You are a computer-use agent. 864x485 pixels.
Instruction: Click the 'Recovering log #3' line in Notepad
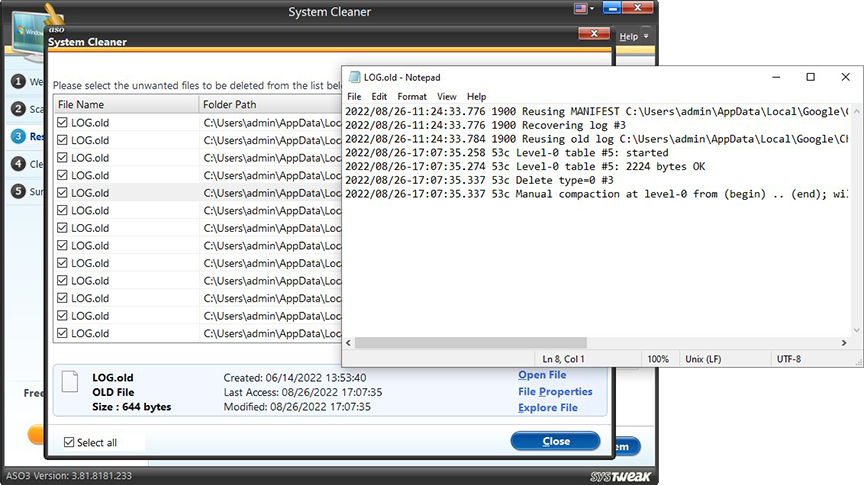(x=485, y=125)
